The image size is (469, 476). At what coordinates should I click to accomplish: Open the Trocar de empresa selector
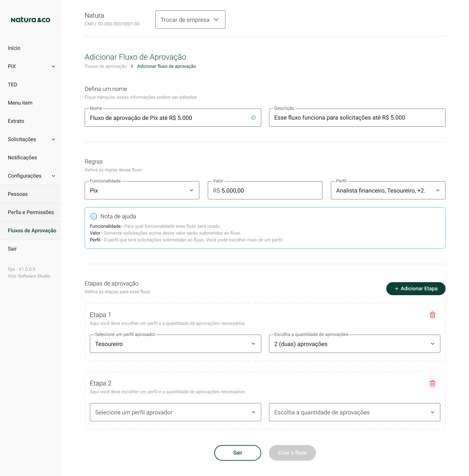(x=190, y=20)
